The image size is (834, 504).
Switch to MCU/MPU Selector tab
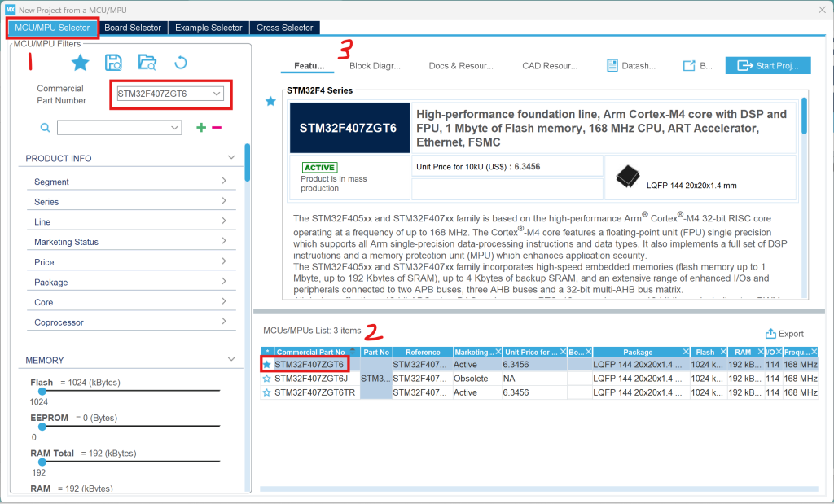click(x=52, y=28)
